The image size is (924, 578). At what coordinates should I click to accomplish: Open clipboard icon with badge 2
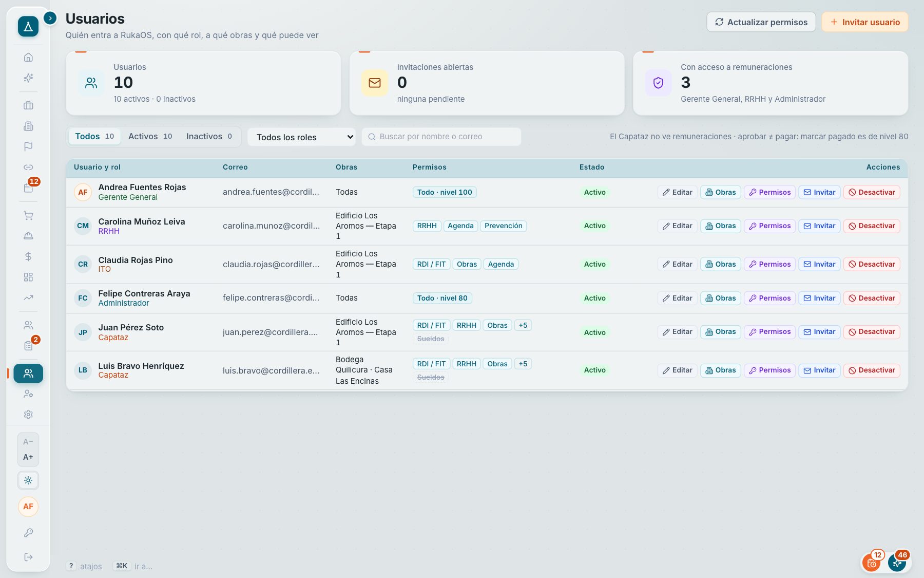(x=28, y=346)
